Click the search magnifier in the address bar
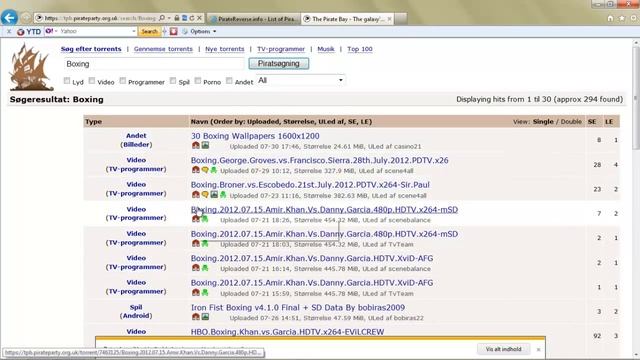Screen dimensions: 640x360 click(x=162, y=18)
